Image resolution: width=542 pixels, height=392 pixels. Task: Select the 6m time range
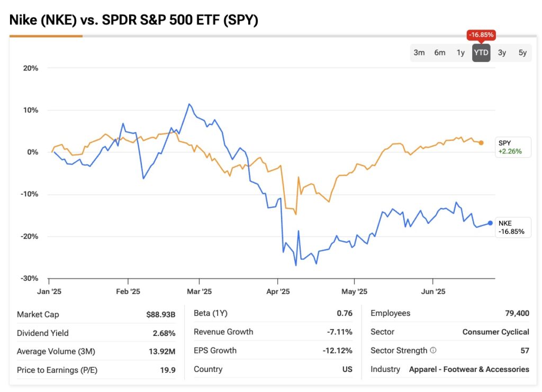(x=440, y=52)
